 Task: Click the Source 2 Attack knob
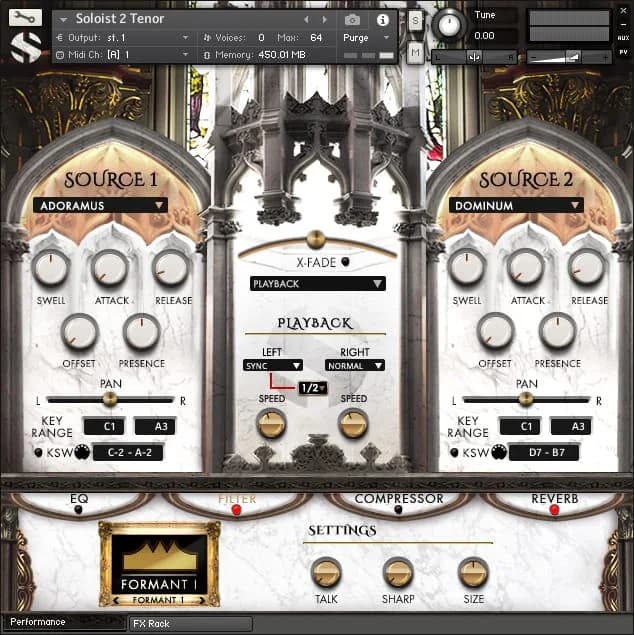click(x=526, y=268)
